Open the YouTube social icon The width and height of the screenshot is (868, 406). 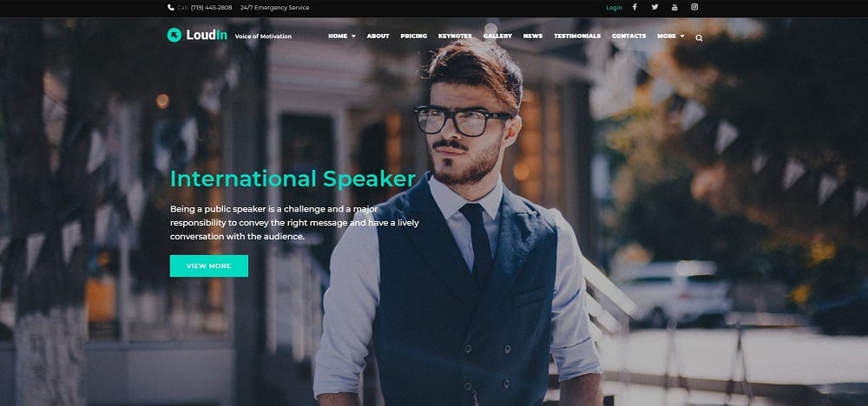(x=674, y=7)
